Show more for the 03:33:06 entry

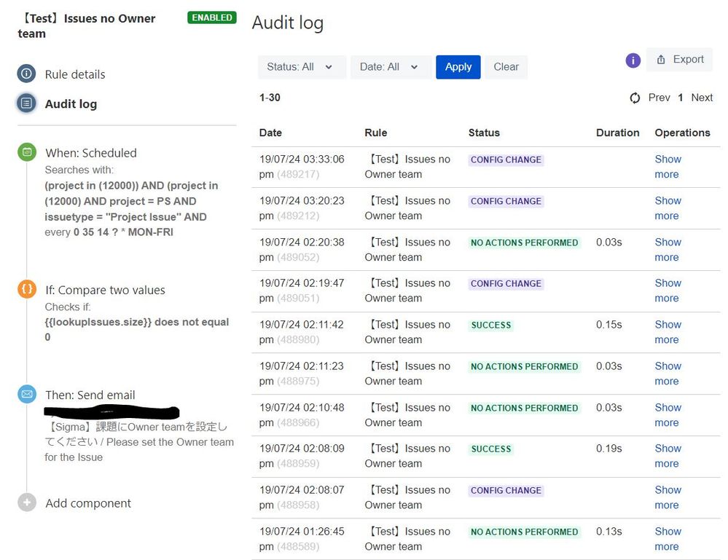[x=668, y=167]
